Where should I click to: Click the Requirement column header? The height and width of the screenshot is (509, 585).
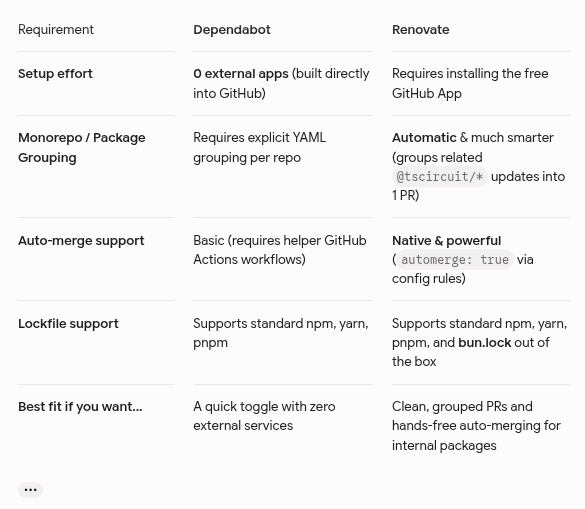(56, 29)
